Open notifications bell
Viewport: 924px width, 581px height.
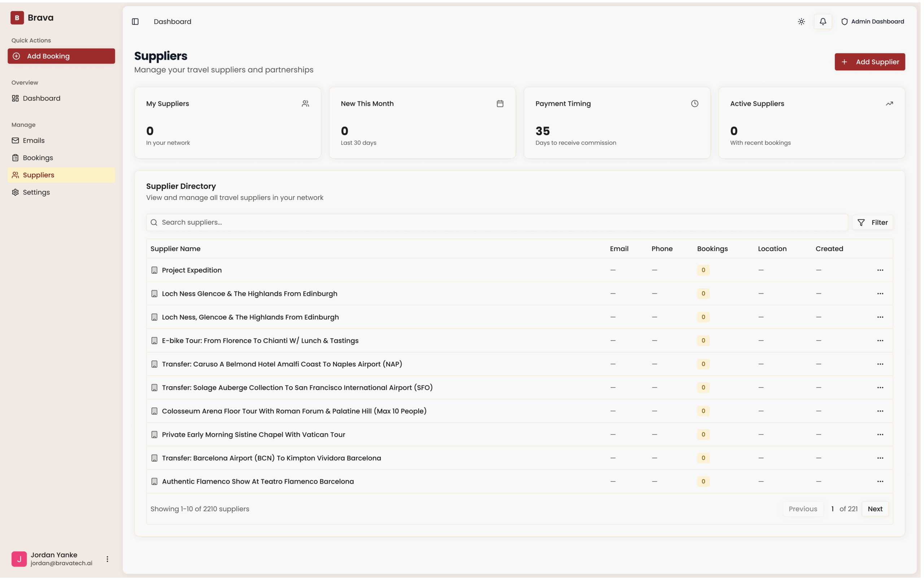pyautogui.click(x=823, y=22)
